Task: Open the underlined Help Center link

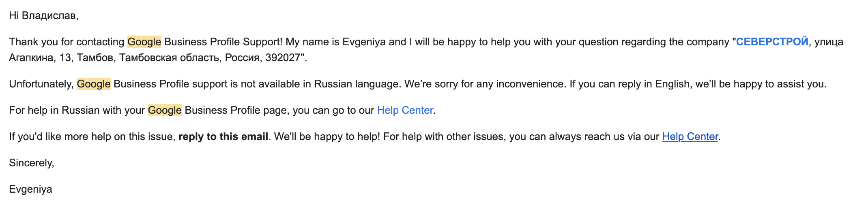Action: [690, 137]
